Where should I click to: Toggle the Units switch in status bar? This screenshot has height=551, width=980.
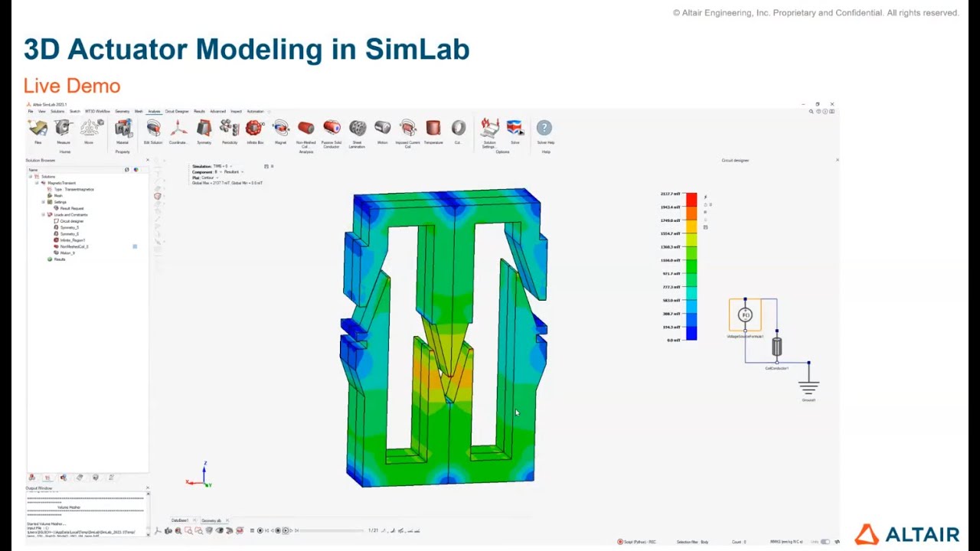coord(825,542)
